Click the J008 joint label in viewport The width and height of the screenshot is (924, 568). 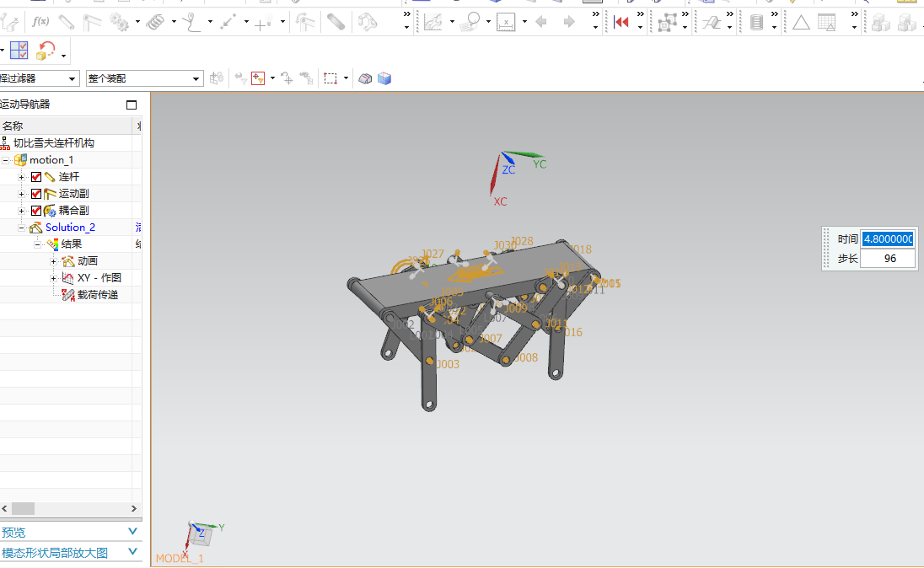(x=525, y=357)
